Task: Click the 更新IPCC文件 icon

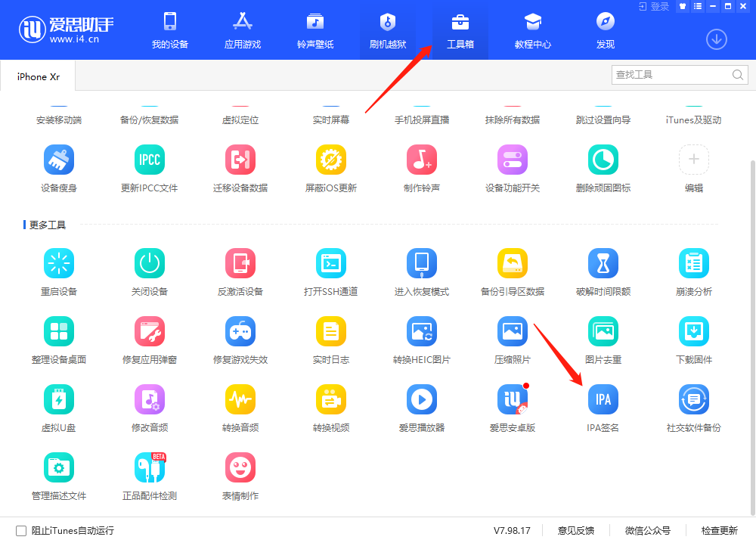Action: click(150, 160)
